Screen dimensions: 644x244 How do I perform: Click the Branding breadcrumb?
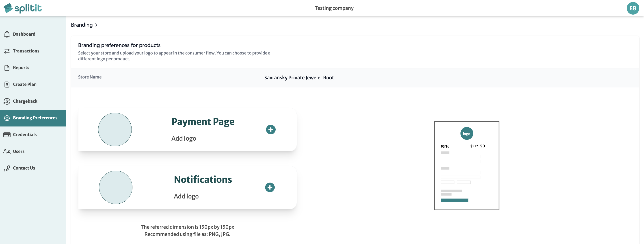(x=82, y=25)
